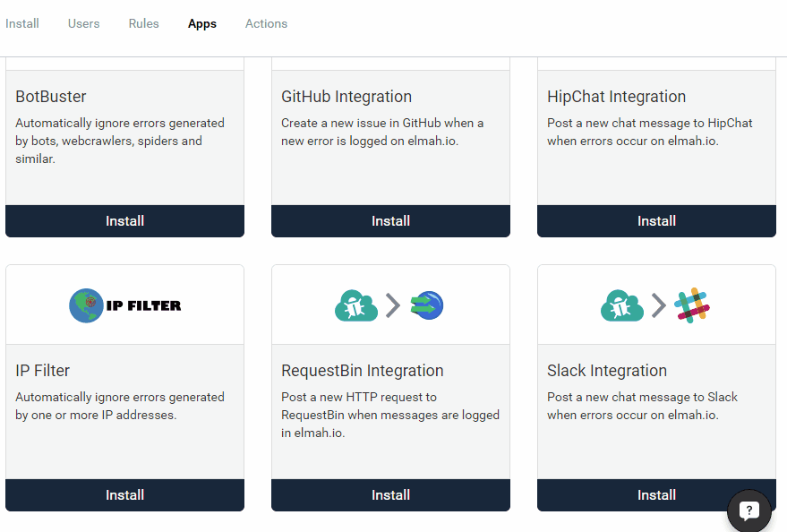Viewport: 787px width, 532px height.
Task: Install the BotBuster app
Action: click(124, 220)
